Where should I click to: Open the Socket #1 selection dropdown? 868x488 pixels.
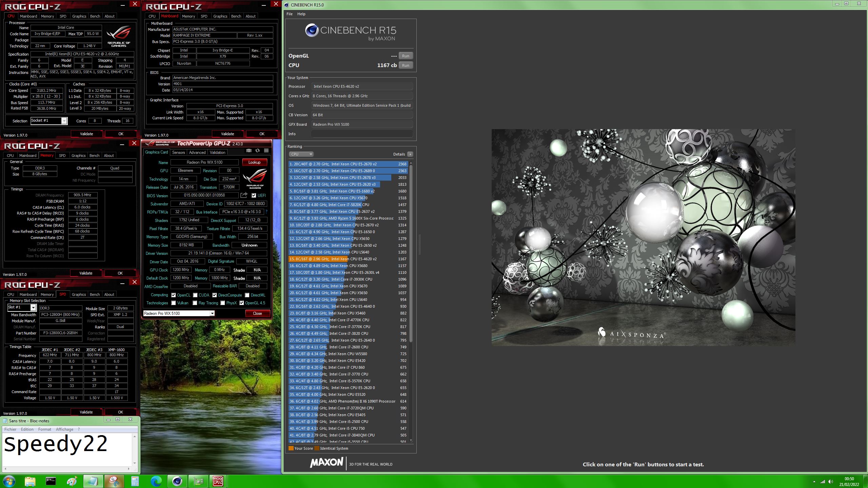(x=49, y=121)
